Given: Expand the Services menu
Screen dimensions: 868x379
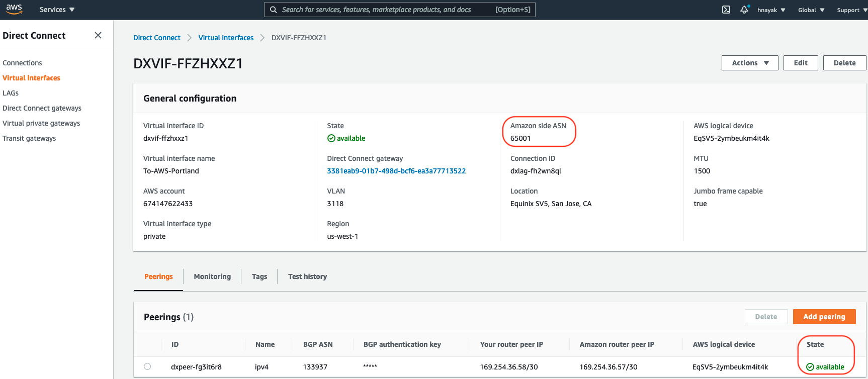Looking at the screenshot, I should [57, 10].
